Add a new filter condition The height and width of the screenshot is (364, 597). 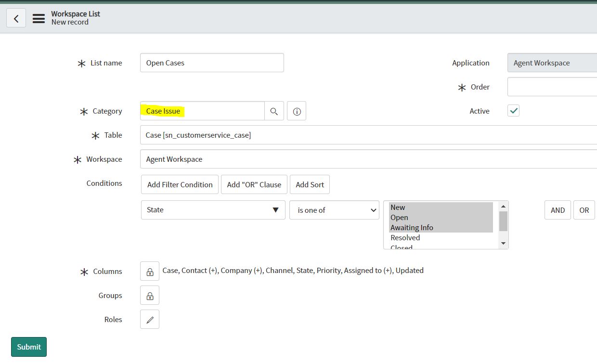tap(180, 184)
